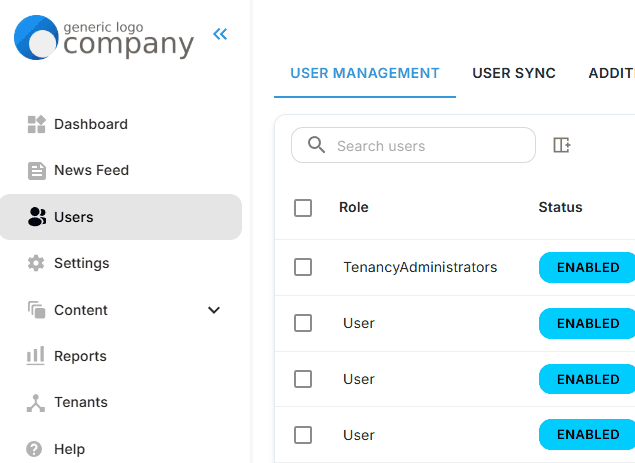Click the Tenants hierarchy icon
The height and width of the screenshot is (463, 635).
click(x=36, y=403)
